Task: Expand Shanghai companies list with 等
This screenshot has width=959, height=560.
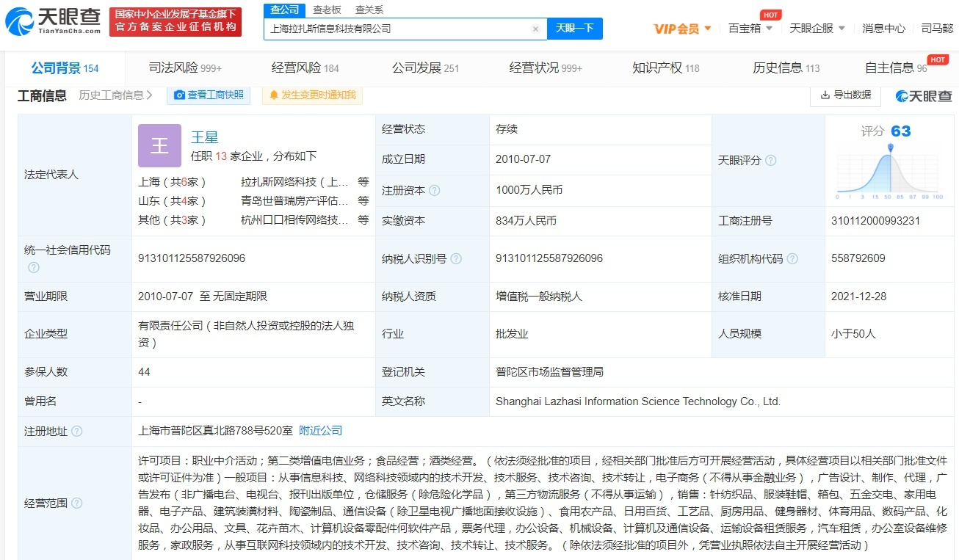Action: (x=363, y=181)
